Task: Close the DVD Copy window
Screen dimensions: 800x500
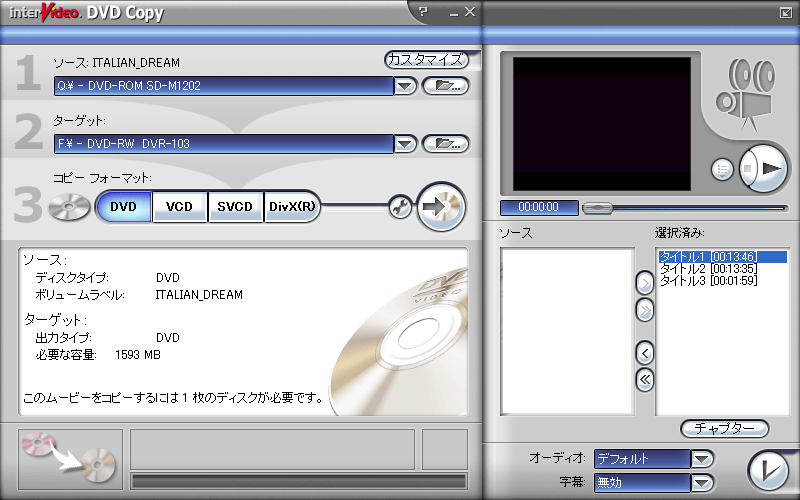Action: 470,11
